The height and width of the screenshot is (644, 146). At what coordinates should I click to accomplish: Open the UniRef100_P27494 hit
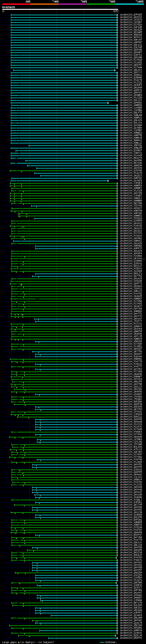131,67
